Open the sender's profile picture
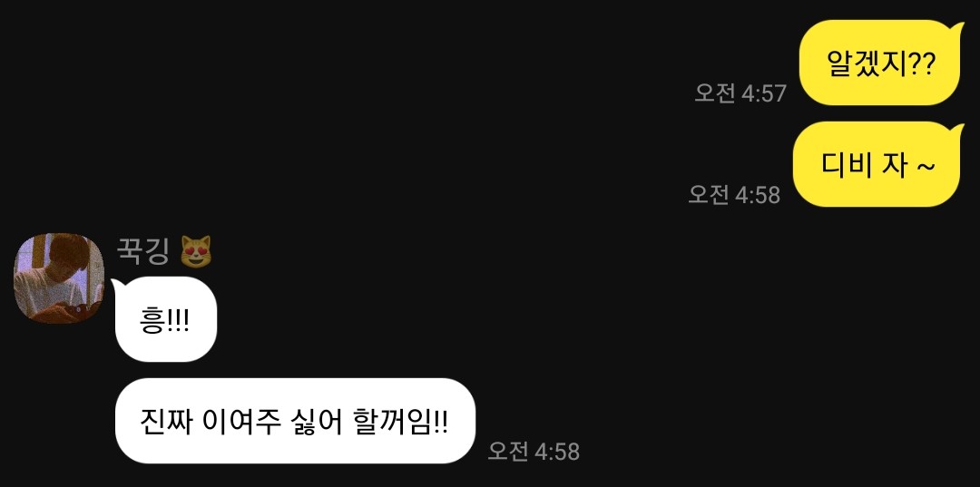Viewport: 980px width, 487px height. tap(59, 278)
